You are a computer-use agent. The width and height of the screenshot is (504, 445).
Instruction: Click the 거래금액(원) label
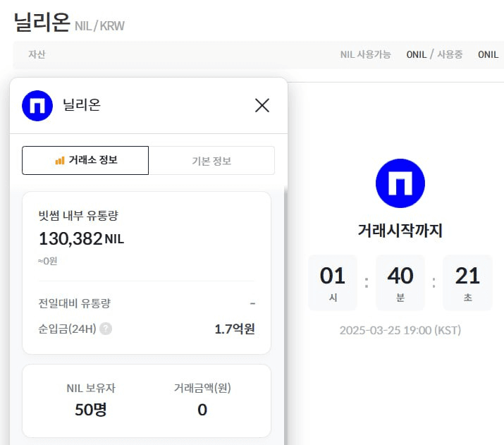point(202,388)
